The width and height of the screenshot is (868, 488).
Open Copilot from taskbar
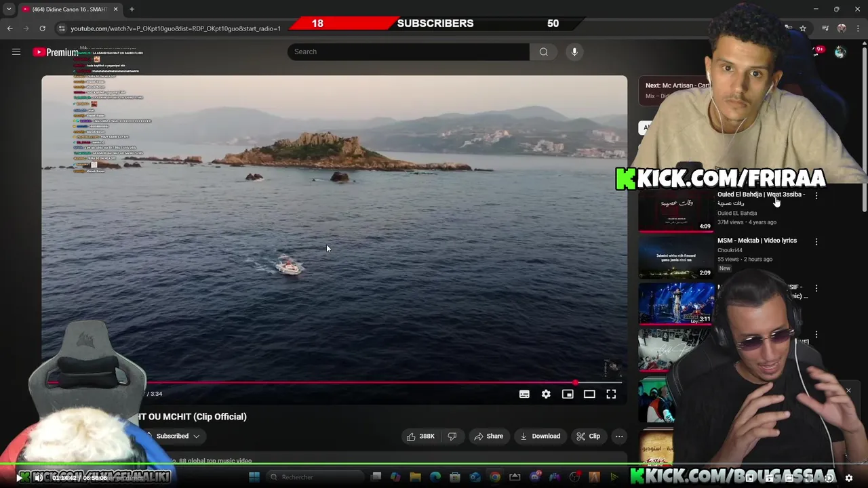coord(395,477)
